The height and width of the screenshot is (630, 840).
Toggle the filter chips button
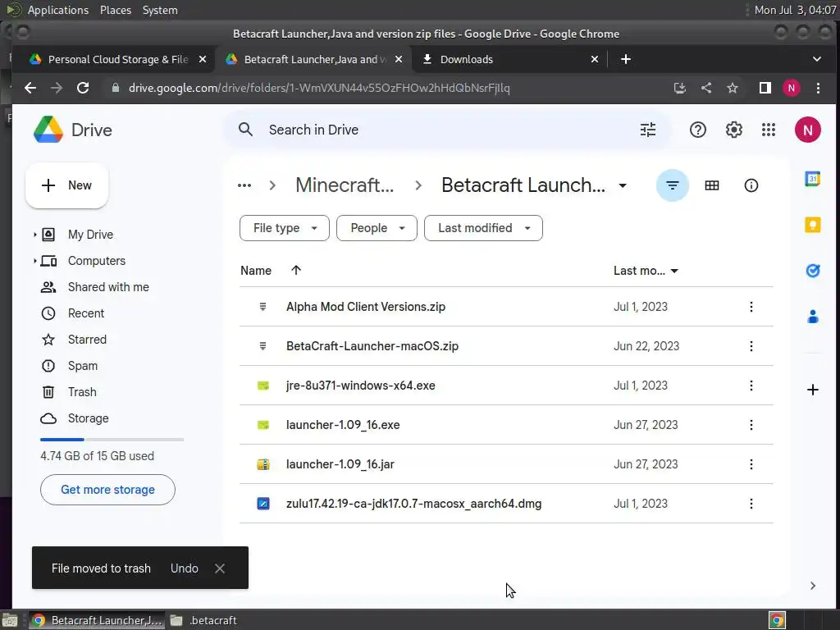672,185
